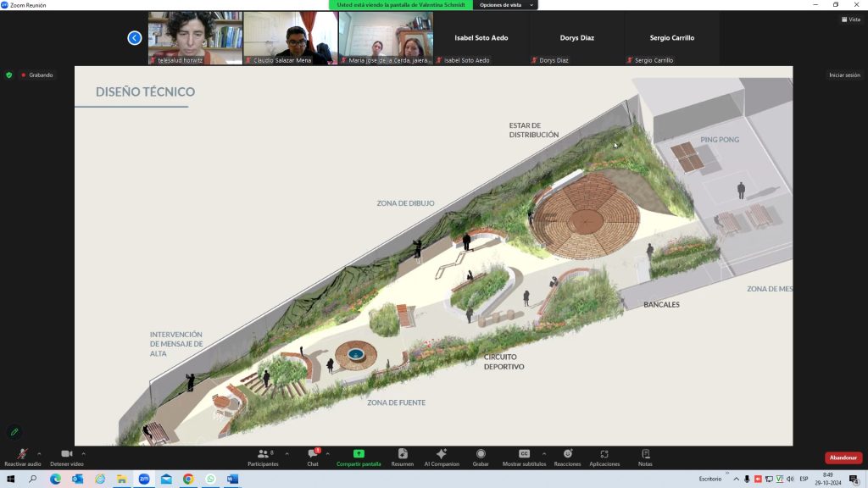Launch AI Companion
868x488 pixels.
(x=442, y=457)
